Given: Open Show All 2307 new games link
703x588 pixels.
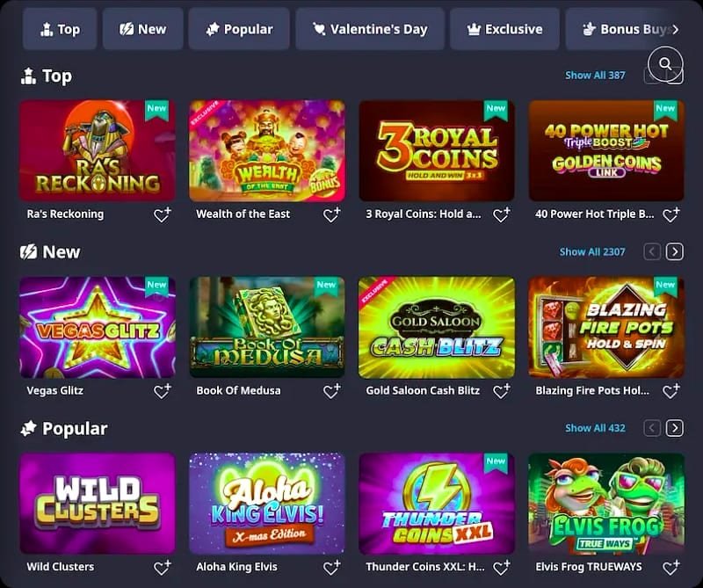Looking at the screenshot, I should (x=591, y=251).
